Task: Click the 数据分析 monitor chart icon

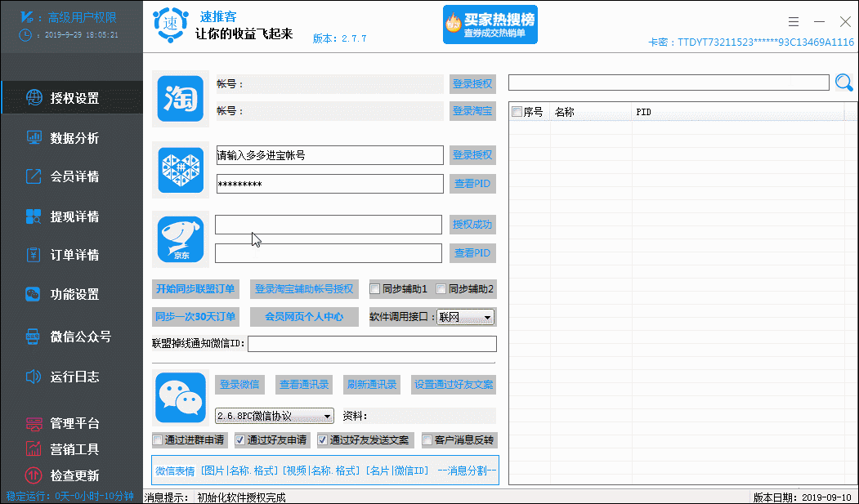Action: tap(34, 137)
